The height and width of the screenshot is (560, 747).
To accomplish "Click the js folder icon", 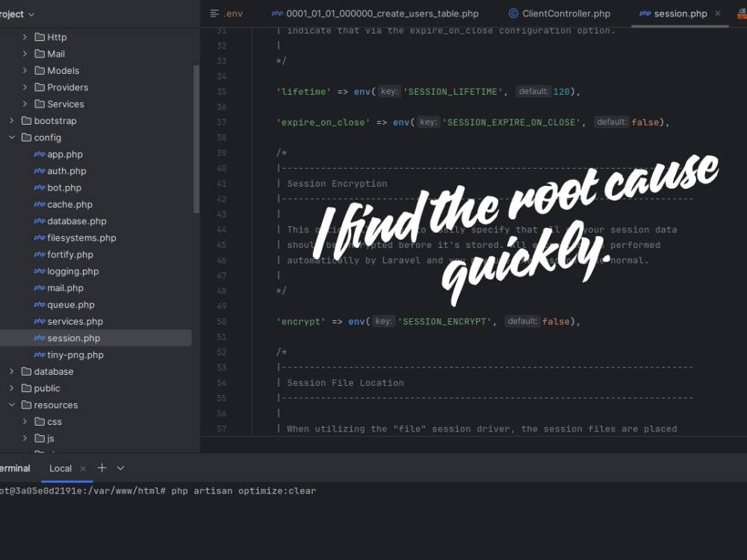I will [40, 438].
